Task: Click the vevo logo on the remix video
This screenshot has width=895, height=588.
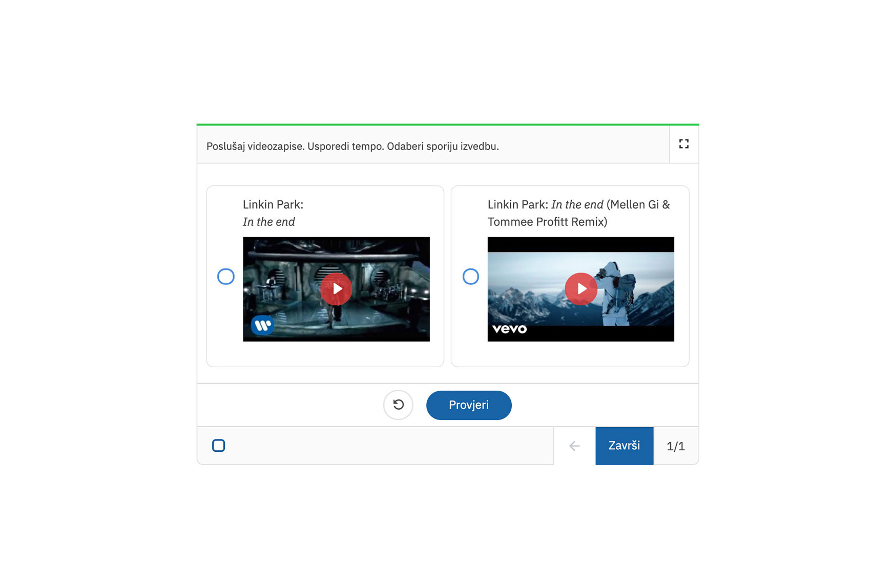Action: [509, 329]
